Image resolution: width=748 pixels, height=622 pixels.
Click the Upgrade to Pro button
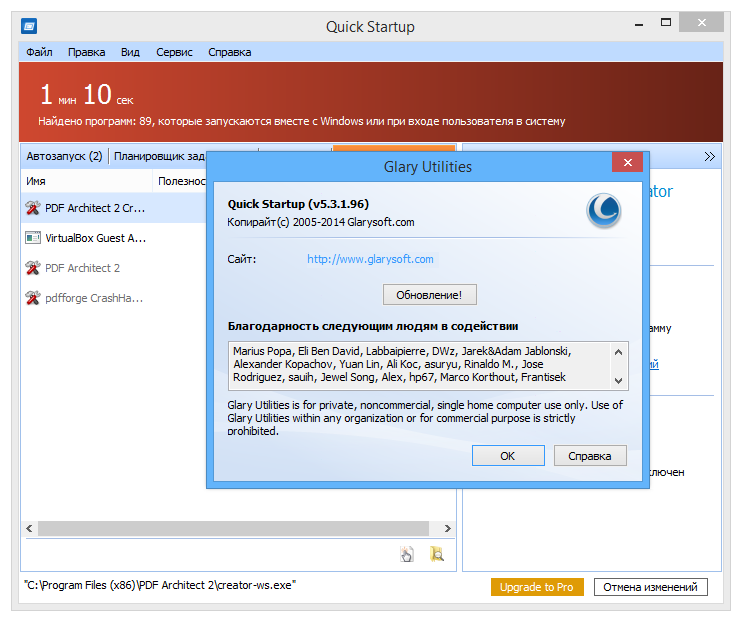[x=537, y=587]
